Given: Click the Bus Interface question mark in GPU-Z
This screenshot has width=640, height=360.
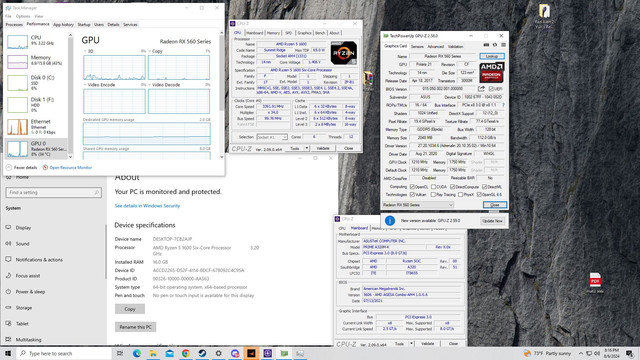Looking at the screenshot, I should pos(503,105).
